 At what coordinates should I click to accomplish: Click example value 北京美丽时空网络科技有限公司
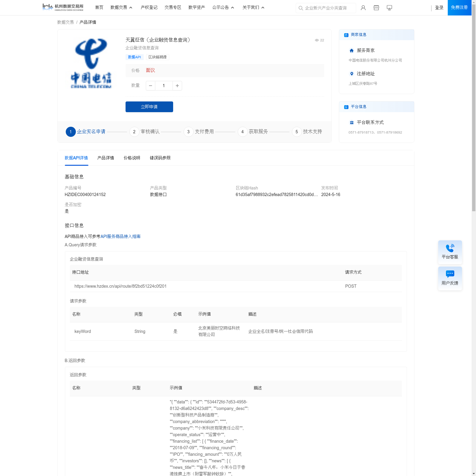tap(219, 331)
